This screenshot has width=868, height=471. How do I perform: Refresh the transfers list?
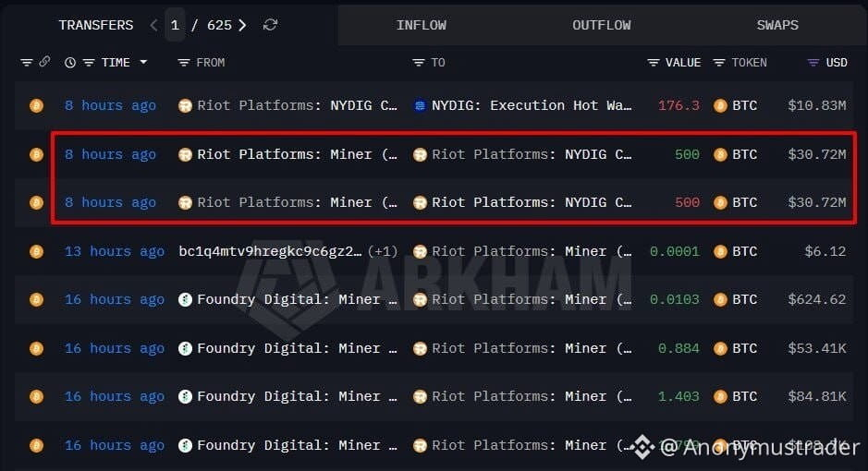click(270, 25)
